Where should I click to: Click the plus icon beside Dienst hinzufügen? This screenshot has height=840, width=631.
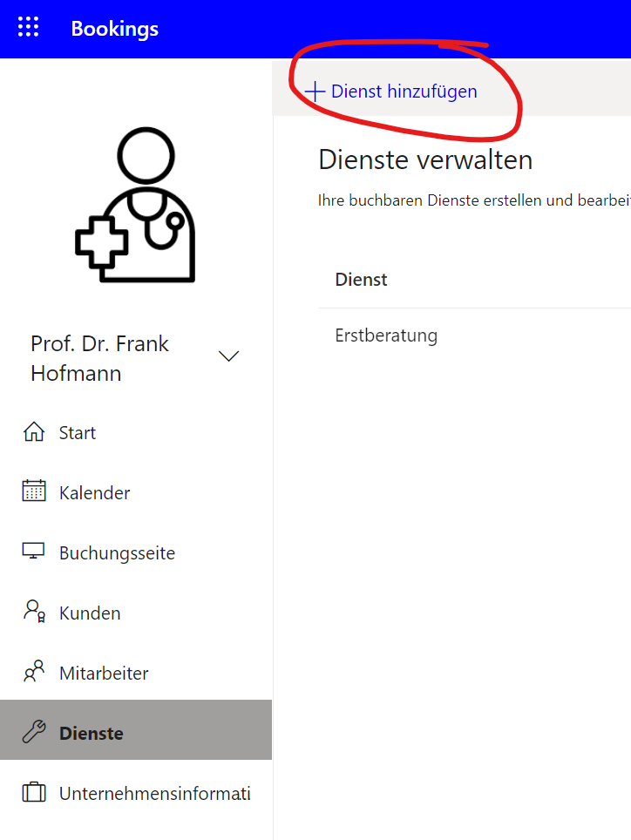[x=315, y=91]
